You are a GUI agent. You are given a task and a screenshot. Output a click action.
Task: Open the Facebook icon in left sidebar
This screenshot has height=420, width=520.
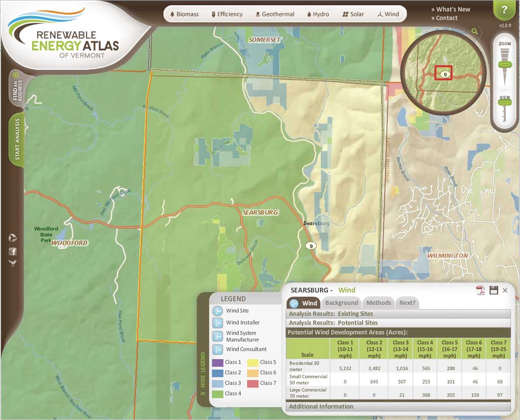tap(13, 251)
